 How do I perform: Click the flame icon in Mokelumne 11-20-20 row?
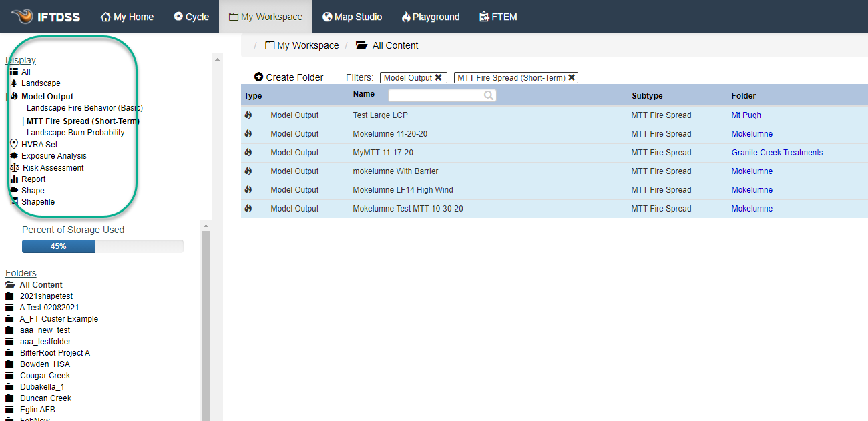click(248, 134)
